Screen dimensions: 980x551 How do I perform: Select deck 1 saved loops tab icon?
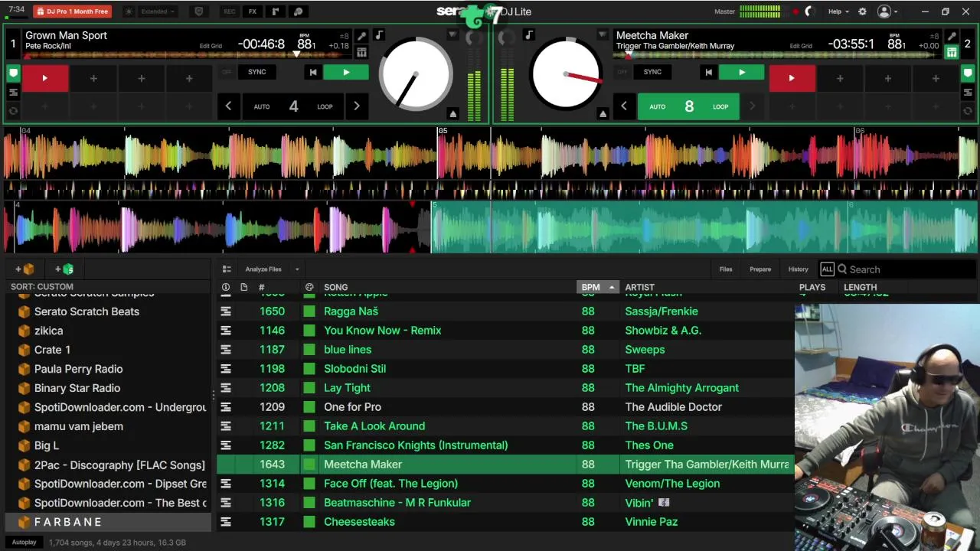tap(13, 93)
